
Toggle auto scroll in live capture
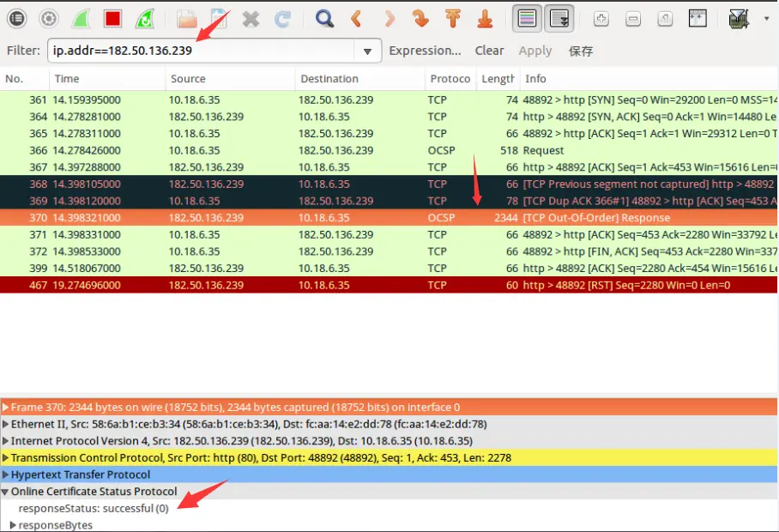tap(559, 19)
